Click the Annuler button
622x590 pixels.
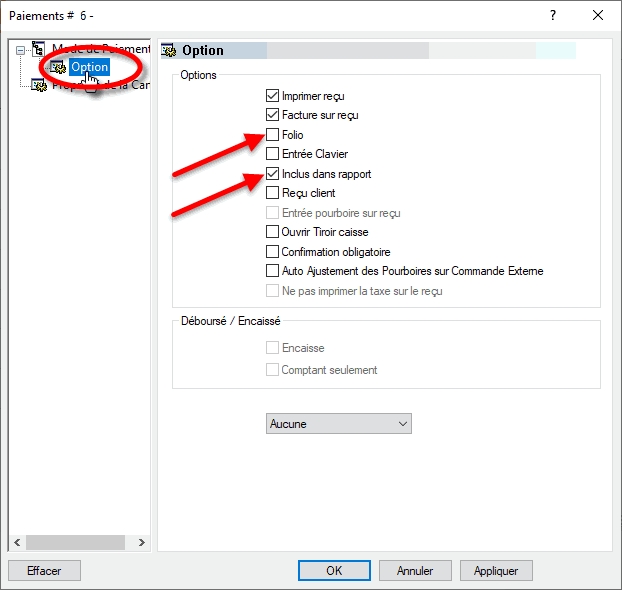pyautogui.click(x=415, y=571)
